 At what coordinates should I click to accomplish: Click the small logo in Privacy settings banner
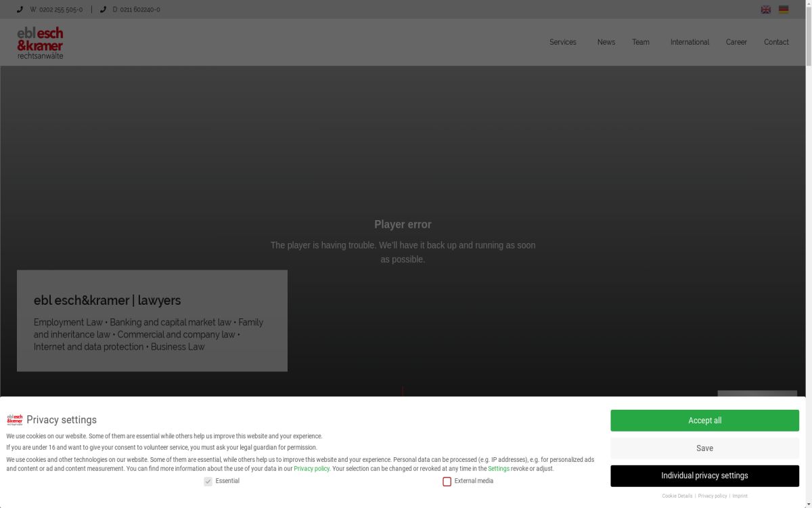click(14, 420)
